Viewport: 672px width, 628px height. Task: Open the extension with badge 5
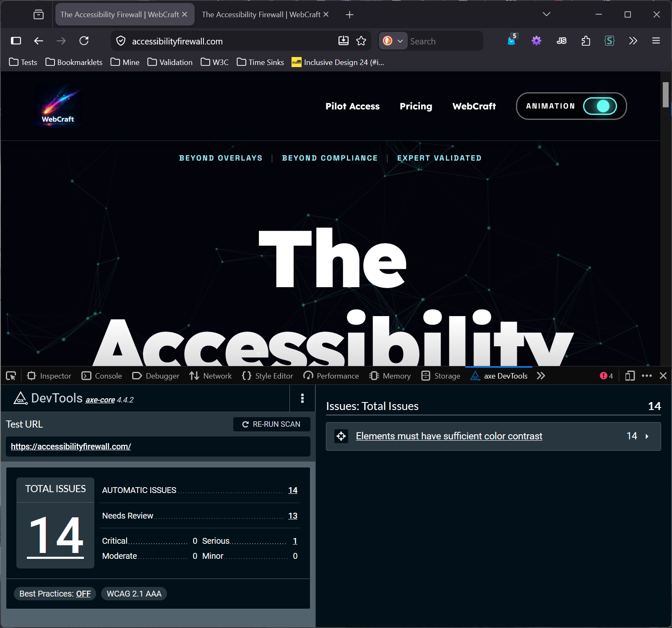tap(512, 40)
